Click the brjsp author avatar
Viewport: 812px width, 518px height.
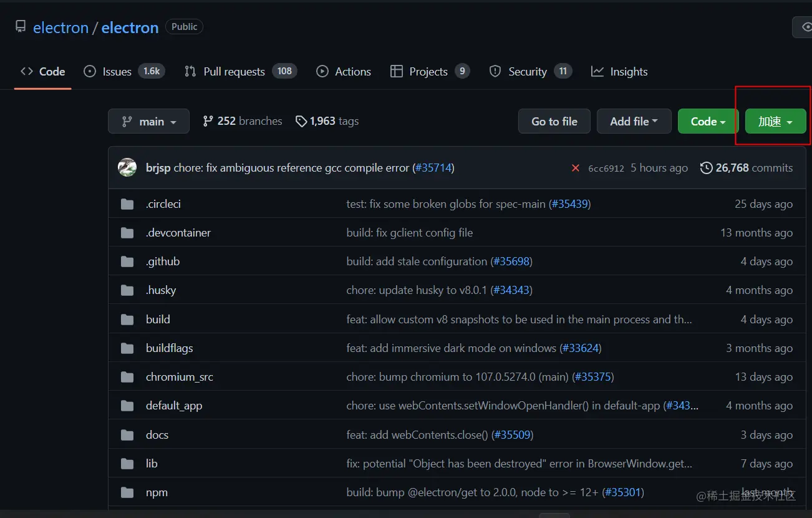point(127,167)
